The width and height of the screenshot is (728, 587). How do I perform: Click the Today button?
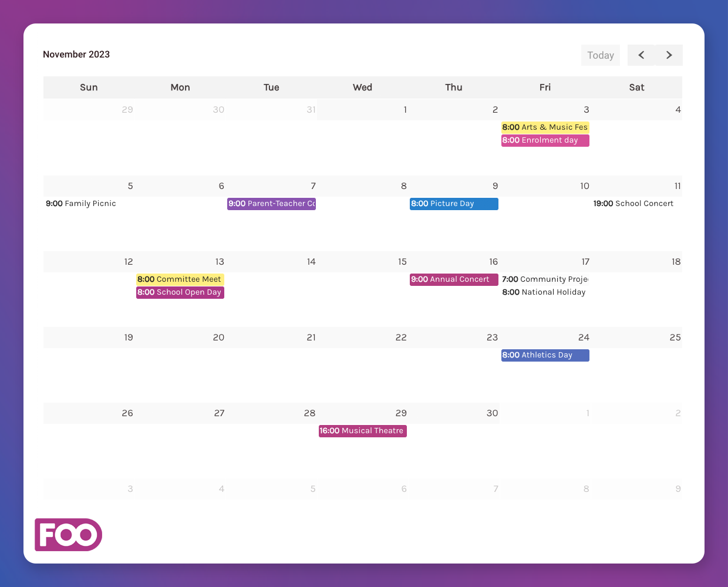click(601, 55)
